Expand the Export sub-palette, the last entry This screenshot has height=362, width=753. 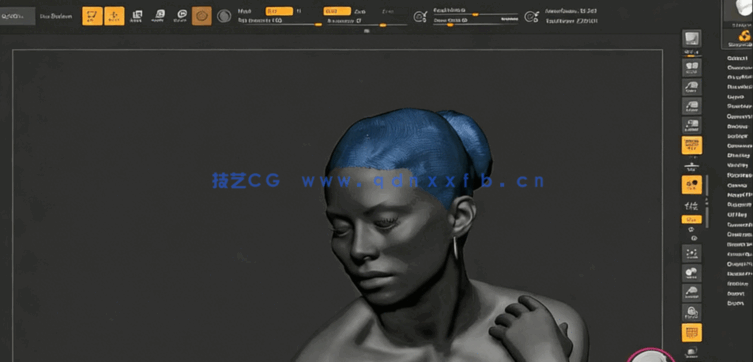[735, 303]
